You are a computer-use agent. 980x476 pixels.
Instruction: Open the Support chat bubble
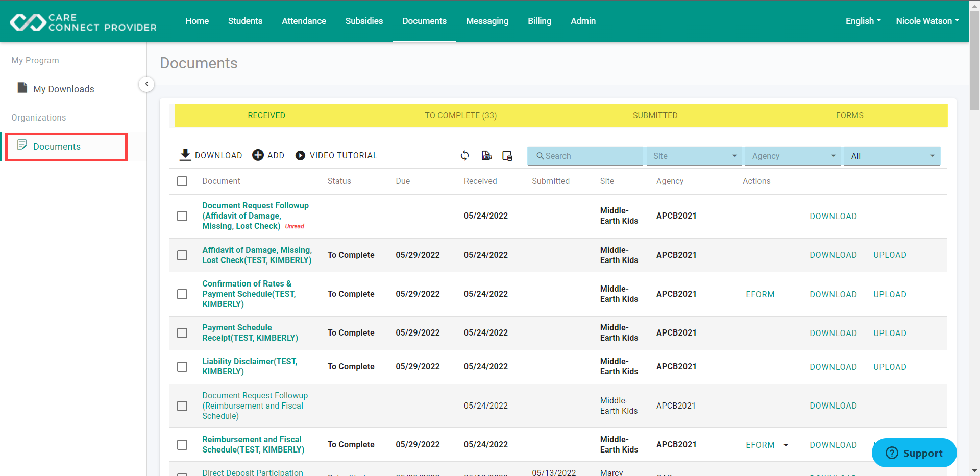click(914, 453)
